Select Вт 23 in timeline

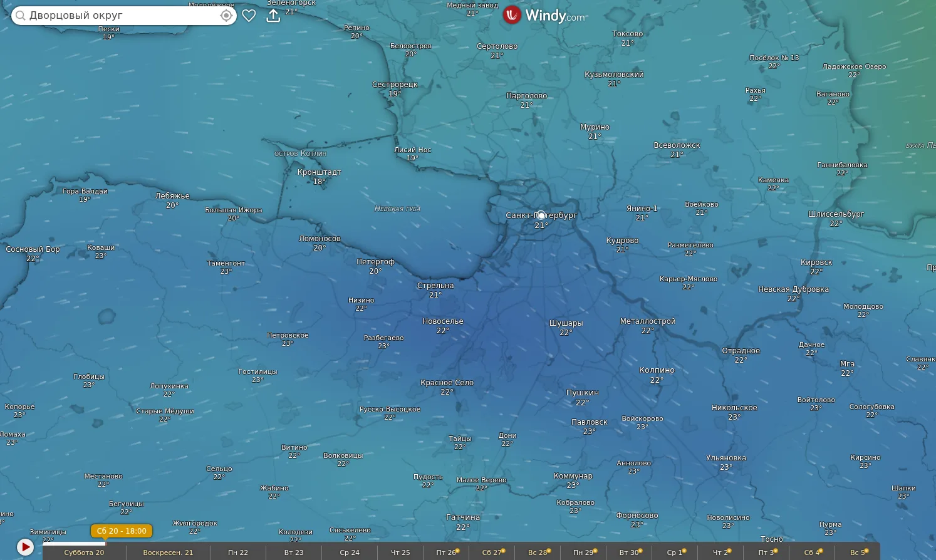pyautogui.click(x=294, y=552)
